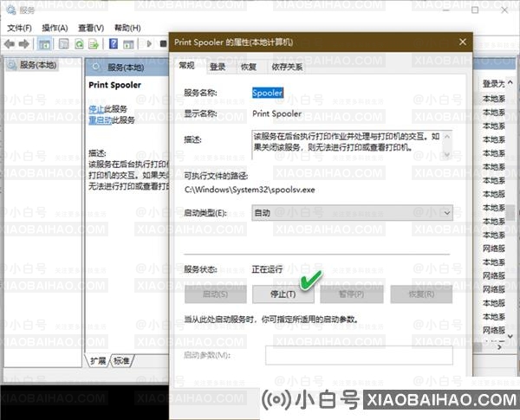Open the 启动类型 dropdown set to 自动
This screenshot has height=420, width=520.
tap(352, 213)
